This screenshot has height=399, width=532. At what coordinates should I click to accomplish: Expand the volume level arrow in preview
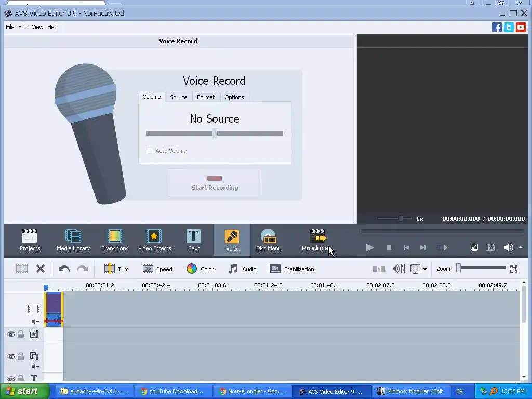(521, 247)
